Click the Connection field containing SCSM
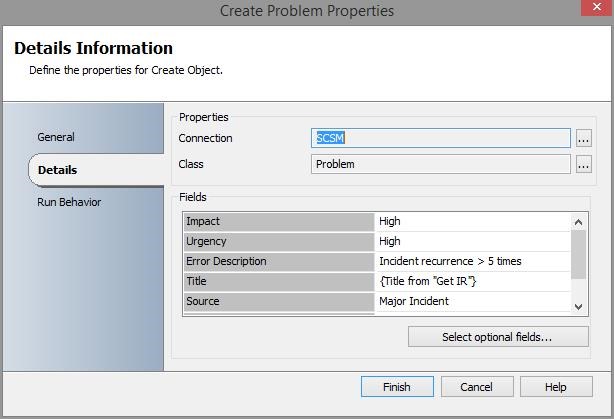The height and width of the screenshot is (419, 614). (x=440, y=139)
